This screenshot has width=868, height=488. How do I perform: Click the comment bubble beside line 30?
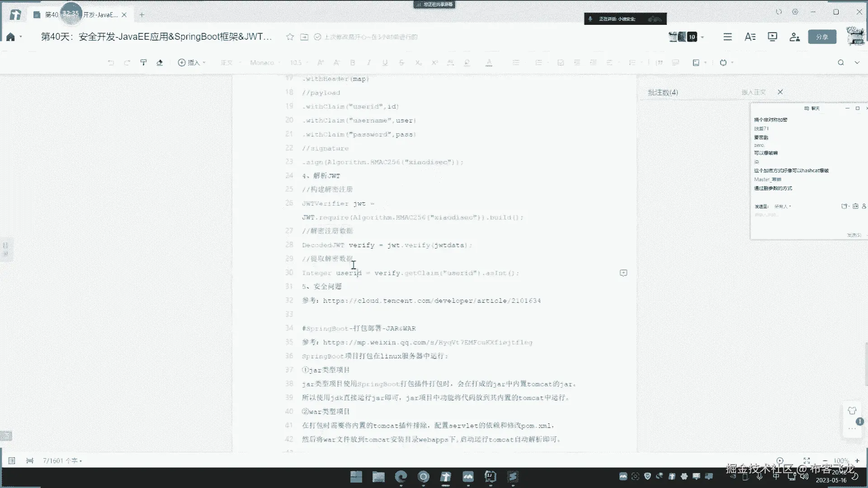click(623, 273)
